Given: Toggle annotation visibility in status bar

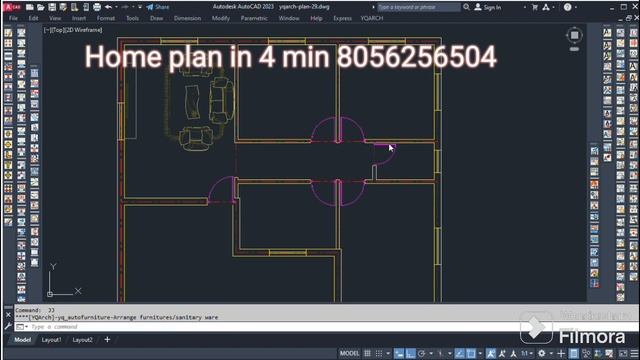Looking at the screenshot, I should coord(491,353).
